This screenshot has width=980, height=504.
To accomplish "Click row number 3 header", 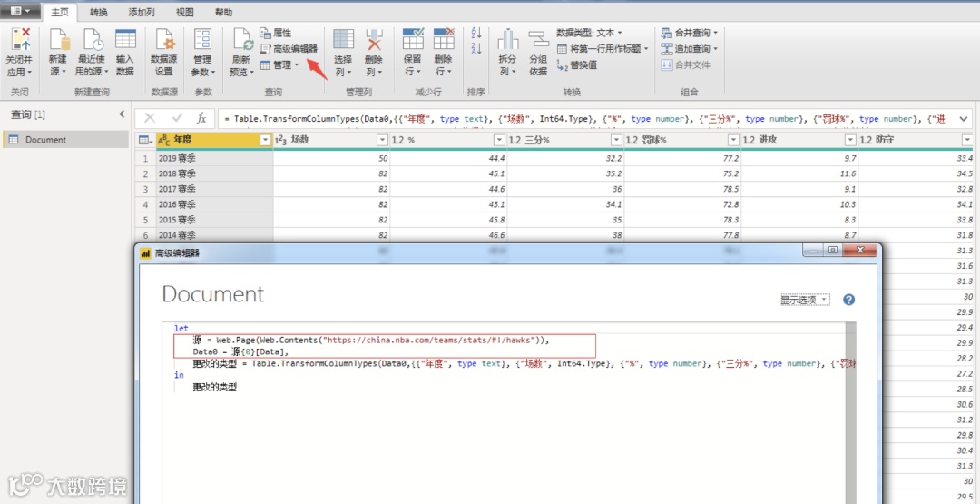I will click(x=145, y=189).
